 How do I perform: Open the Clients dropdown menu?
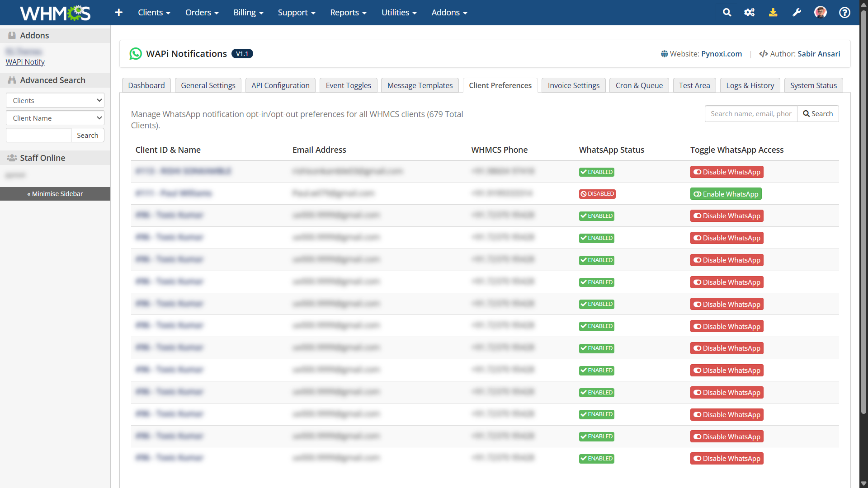[x=154, y=13]
